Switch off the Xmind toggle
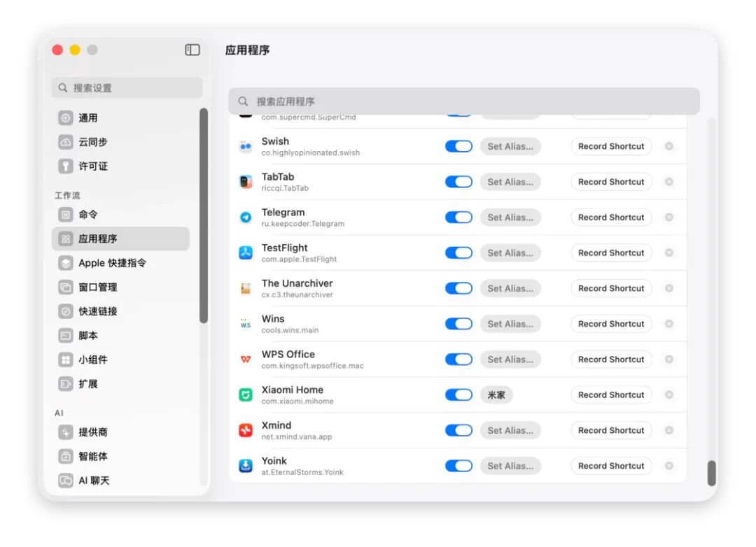 point(458,430)
